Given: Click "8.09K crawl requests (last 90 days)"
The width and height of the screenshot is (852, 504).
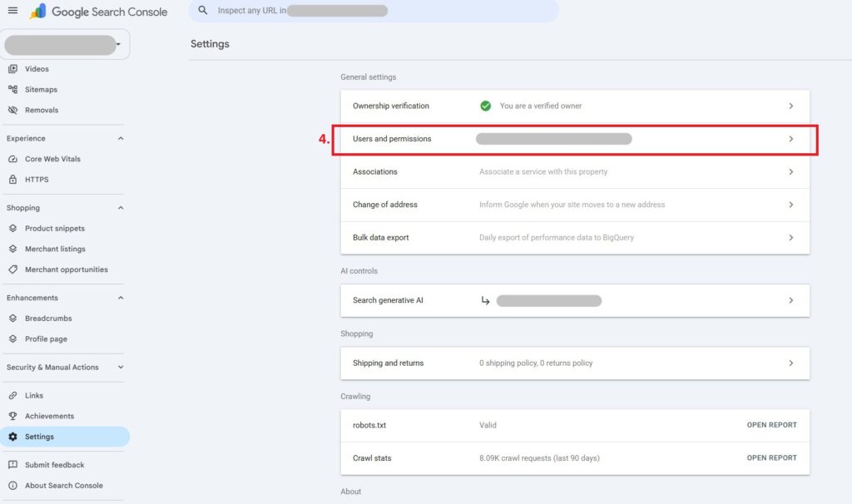Looking at the screenshot, I should click(539, 458).
